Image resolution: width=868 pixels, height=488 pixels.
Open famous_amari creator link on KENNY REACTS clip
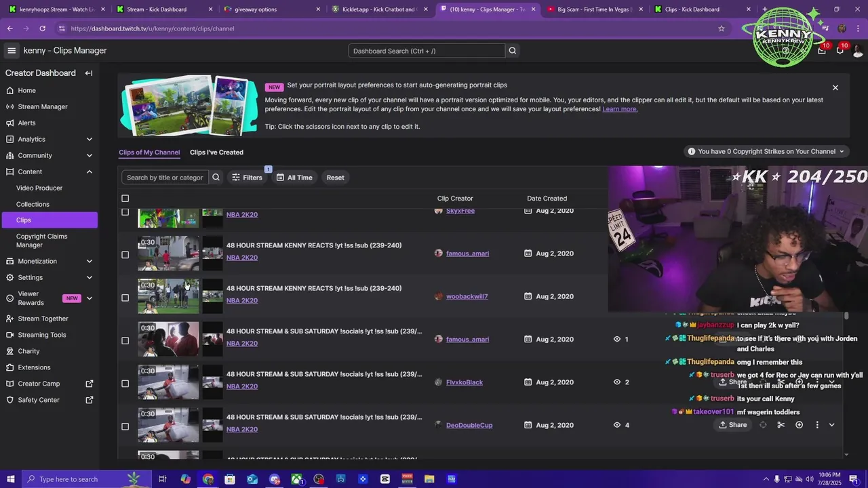(467, 253)
